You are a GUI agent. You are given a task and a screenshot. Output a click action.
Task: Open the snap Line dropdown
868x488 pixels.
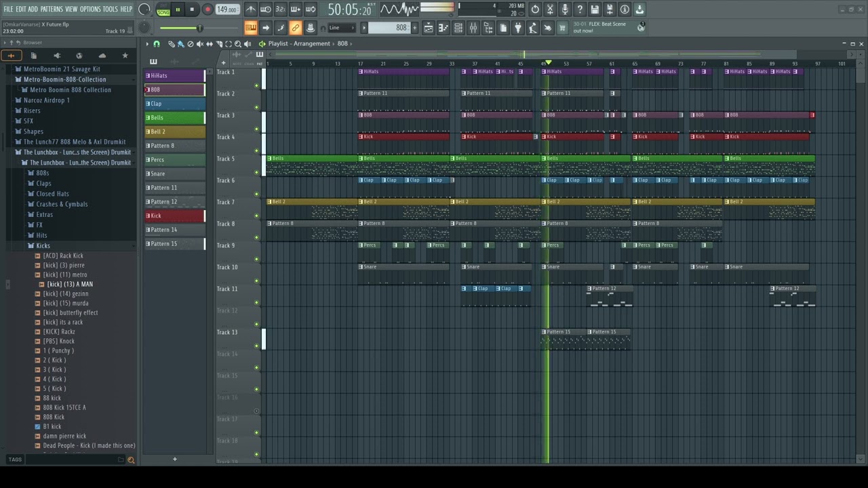pos(341,28)
